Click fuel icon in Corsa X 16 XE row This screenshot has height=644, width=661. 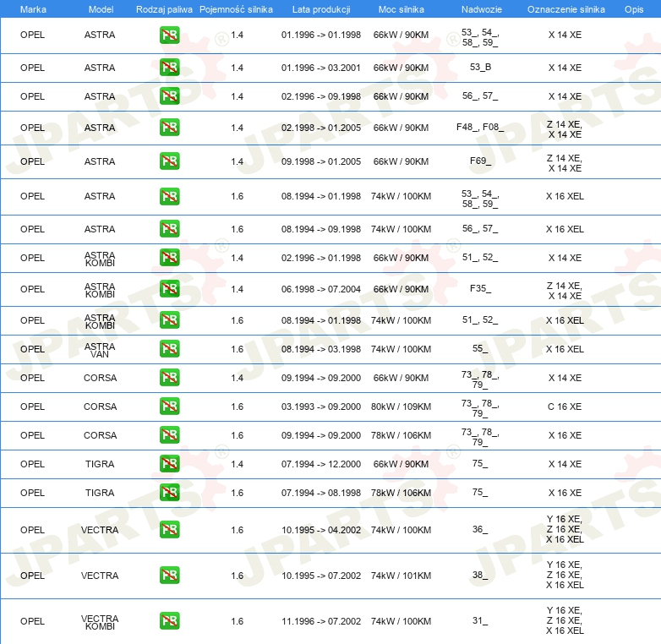169,435
